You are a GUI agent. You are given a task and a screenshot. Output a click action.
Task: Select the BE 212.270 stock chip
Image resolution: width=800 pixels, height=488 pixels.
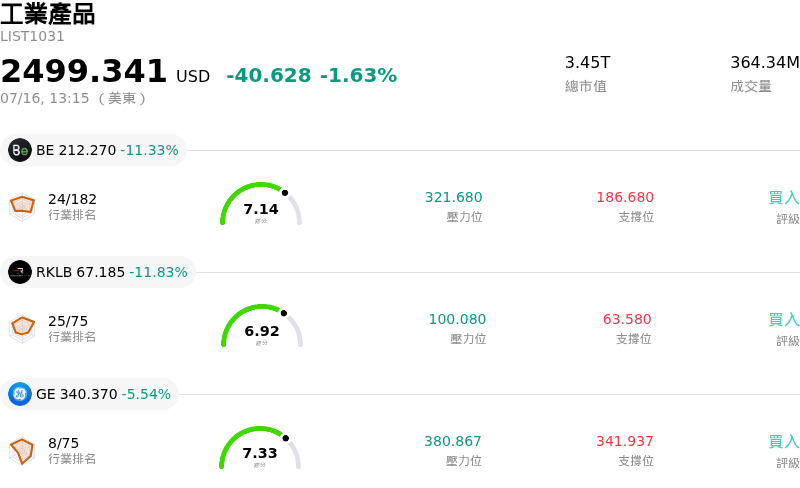[x=93, y=150]
